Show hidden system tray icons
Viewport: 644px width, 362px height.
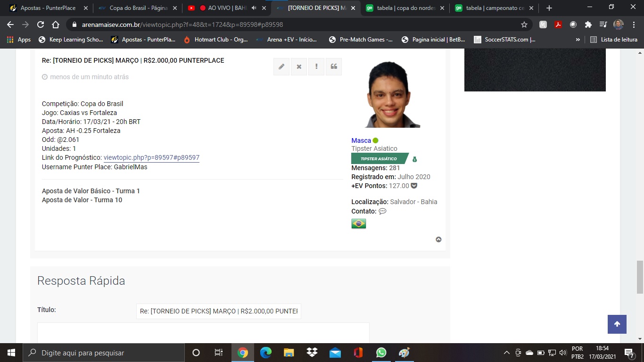click(x=506, y=353)
